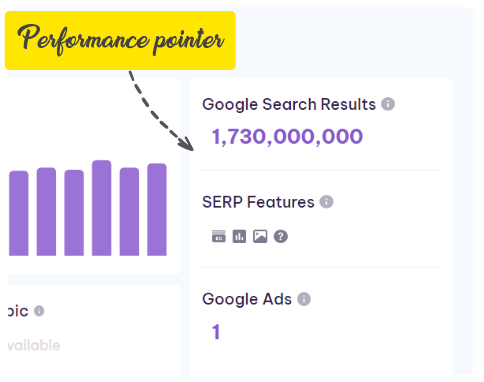Select the last bar in the chart
The height and width of the screenshot is (382, 484).
pos(157,210)
